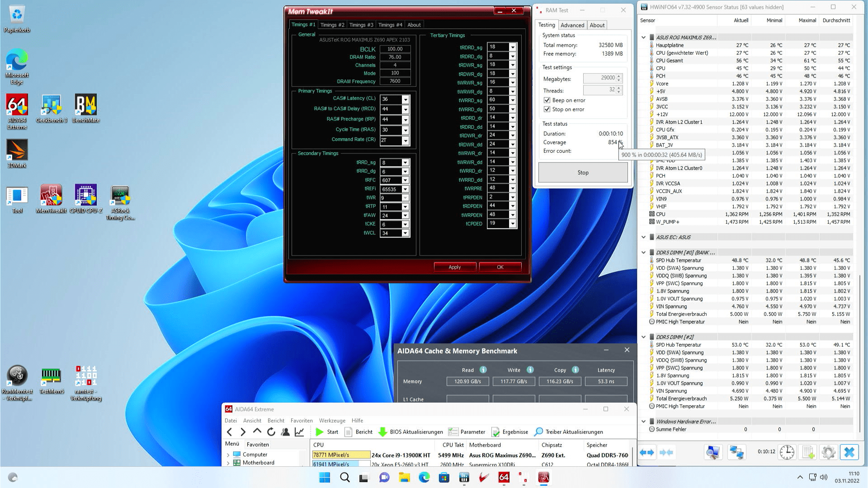868x488 pixels.
Task: Click the Read info icon in AIDA64 benchmark
Action: coord(483,370)
